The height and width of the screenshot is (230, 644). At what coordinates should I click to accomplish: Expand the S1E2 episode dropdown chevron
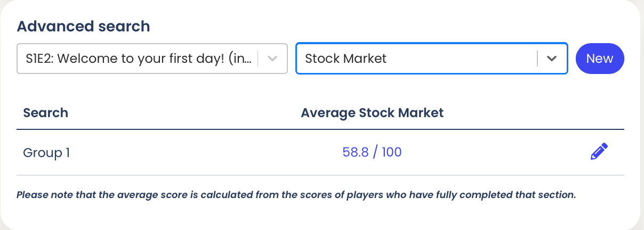click(272, 59)
